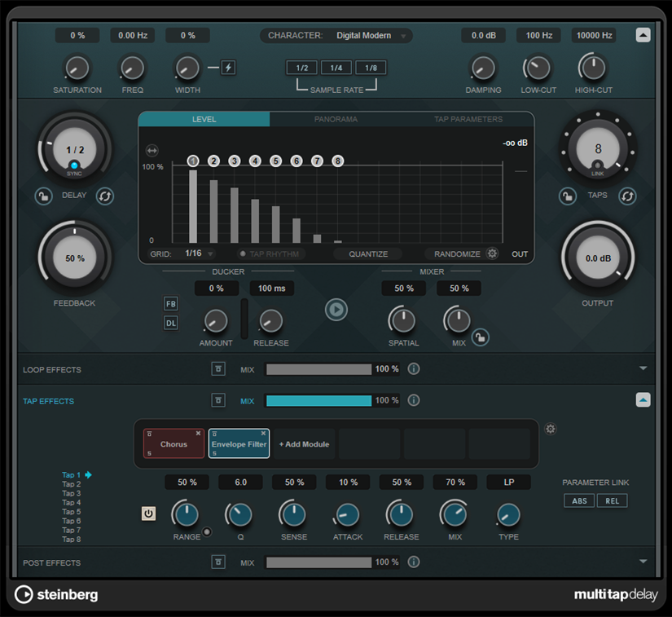The image size is (672, 617).
Task: Collapse the Tap Effects section
Action: pyautogui.click(x=643, y=399)
